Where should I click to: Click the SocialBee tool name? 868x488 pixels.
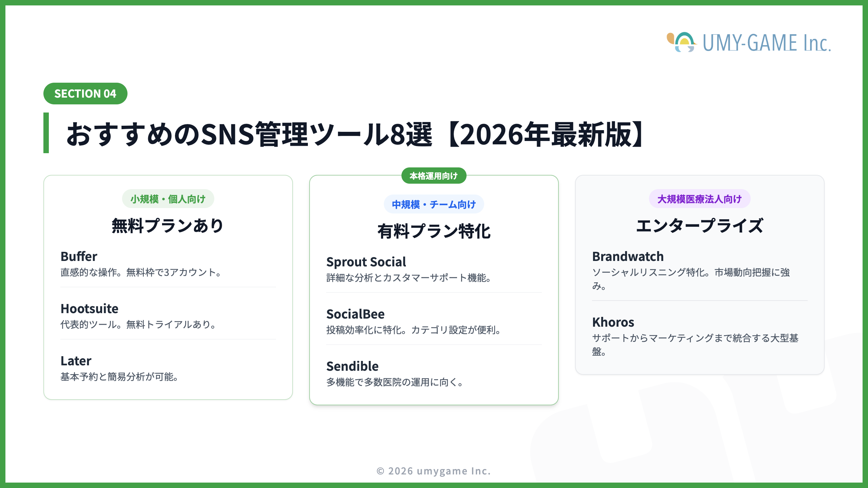(x=355, y=314)
